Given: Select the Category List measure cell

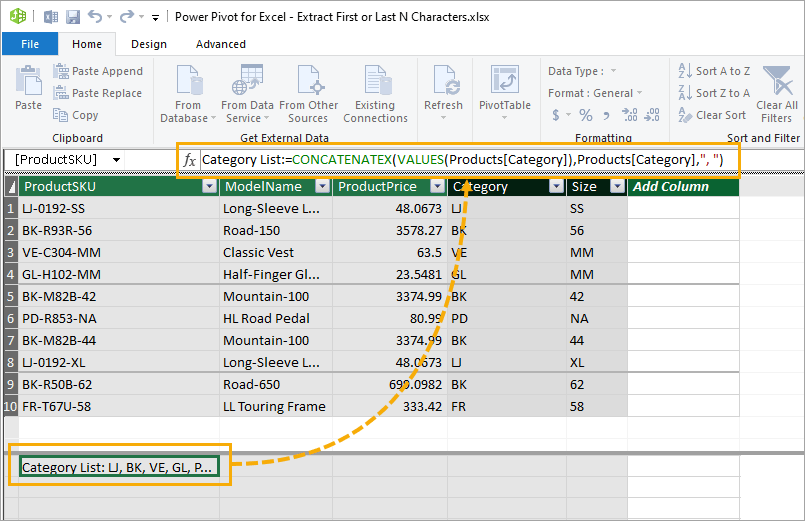Looking at the screenshot, I should [119, 467].
